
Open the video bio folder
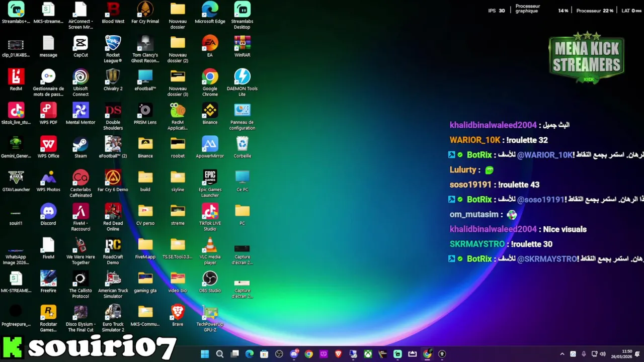[178, 283]
